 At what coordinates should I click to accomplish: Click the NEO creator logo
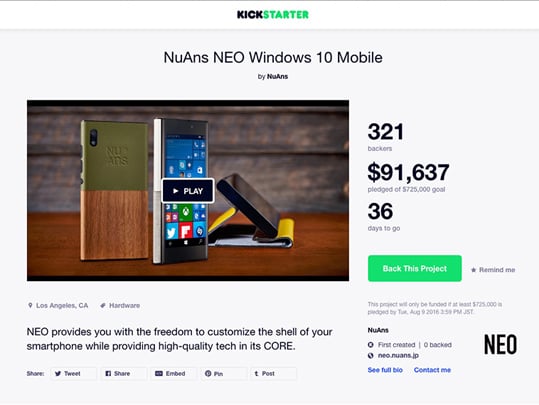tap(500, 344)
